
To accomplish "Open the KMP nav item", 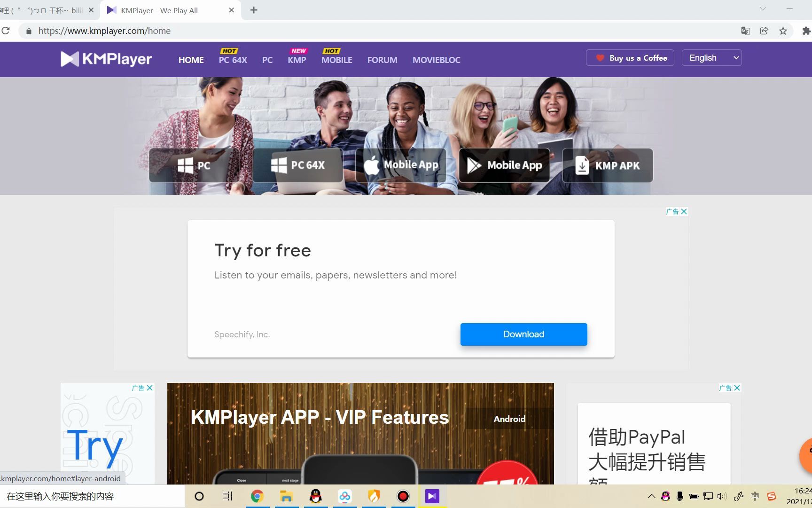I will [297, 60].
